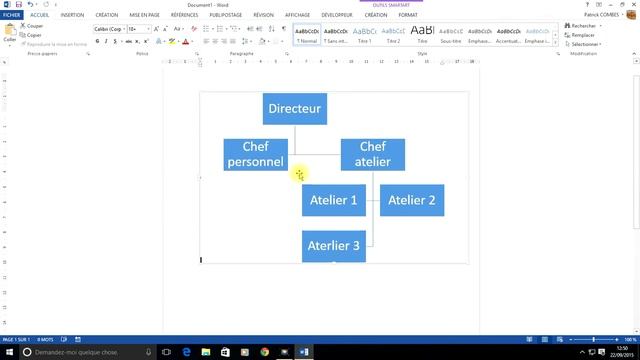Open the font name dropdown

pos(124,29)
